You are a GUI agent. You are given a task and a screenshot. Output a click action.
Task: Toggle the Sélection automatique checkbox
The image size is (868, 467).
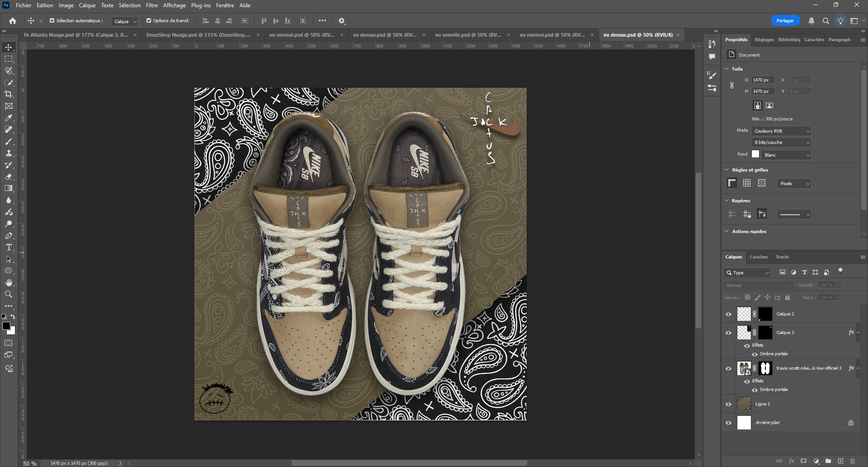tap(52, 20)
